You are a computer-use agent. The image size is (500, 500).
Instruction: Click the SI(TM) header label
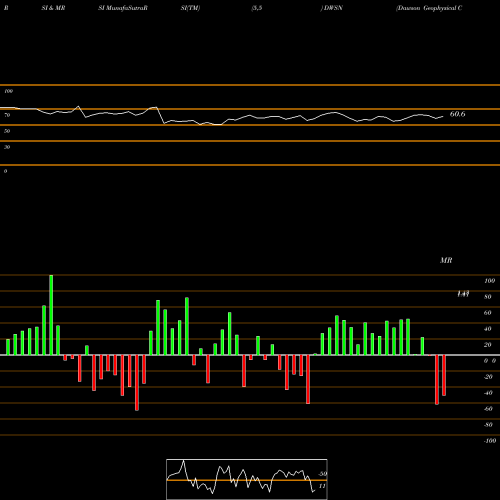click(x=190, y=8)
